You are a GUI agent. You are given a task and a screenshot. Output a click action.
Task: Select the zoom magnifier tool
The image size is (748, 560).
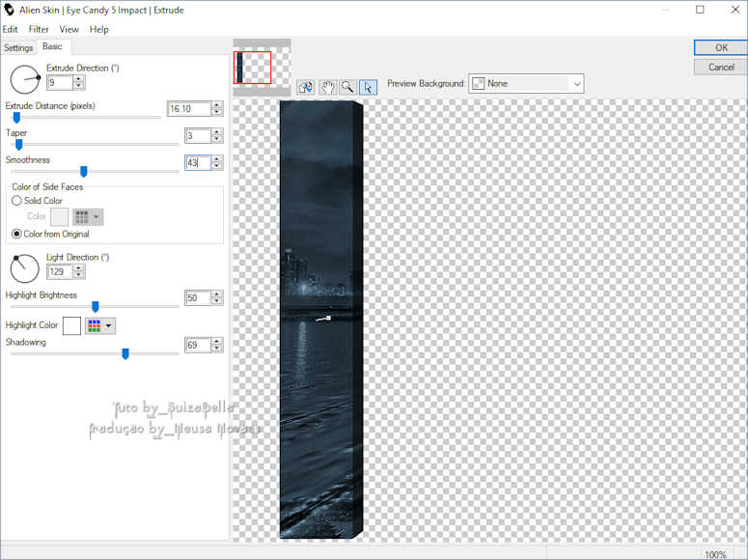pyautogui.click(x=347, y=87)
